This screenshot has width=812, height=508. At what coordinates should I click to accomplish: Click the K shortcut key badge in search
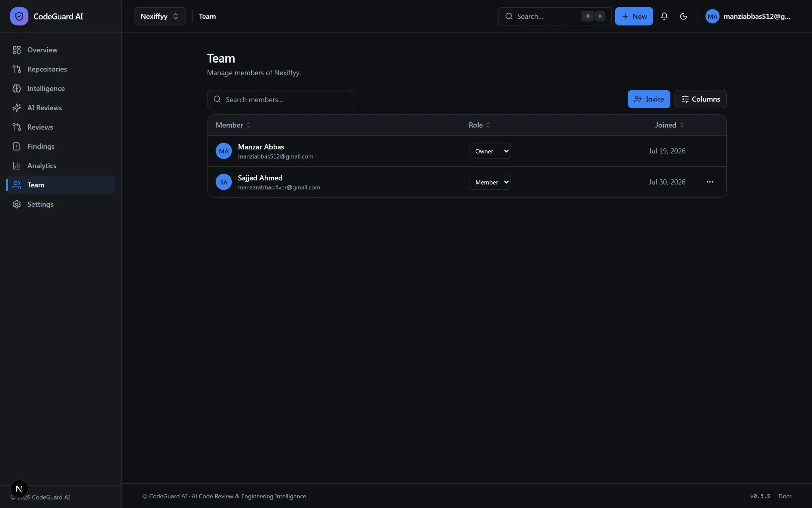pyautogui.click(x=600, y=16)
